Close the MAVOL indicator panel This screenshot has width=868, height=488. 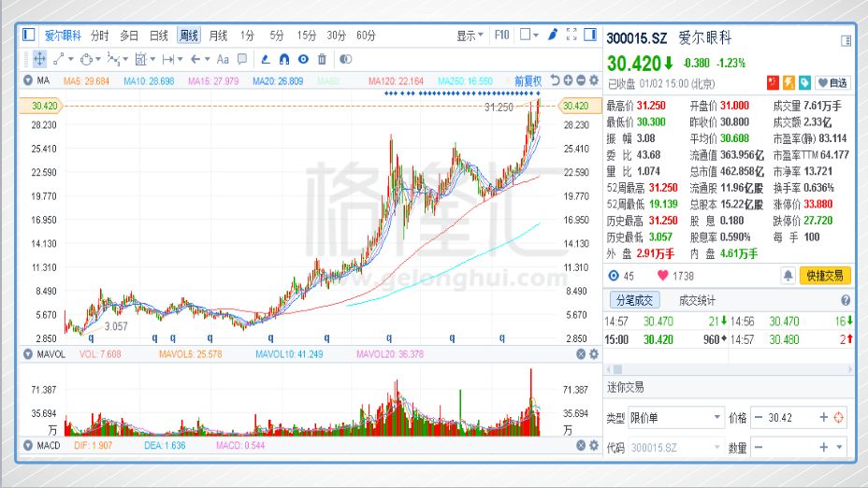pos(581,354)
